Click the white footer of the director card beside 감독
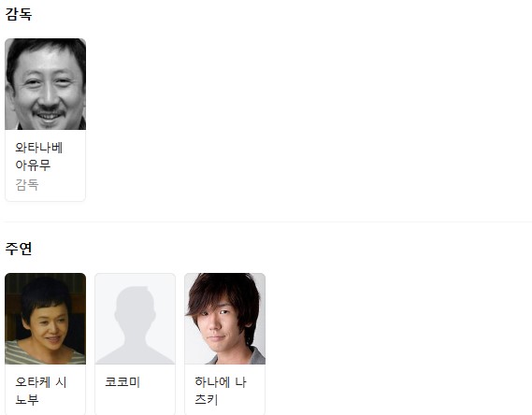532x415 pixels. pyautogui.click(x=61, y=185)
